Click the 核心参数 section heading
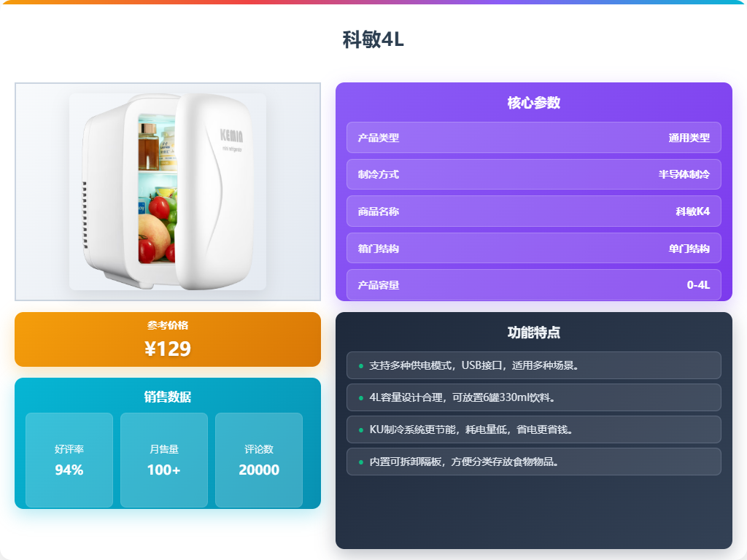This screenshot has height=560, width=747. [533, 102]
